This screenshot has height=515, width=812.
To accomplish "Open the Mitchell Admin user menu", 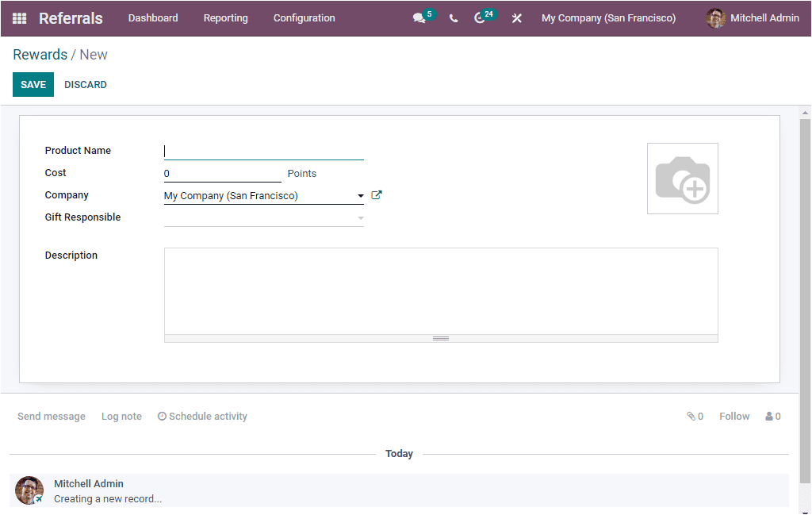I will [x=752, y=17].
